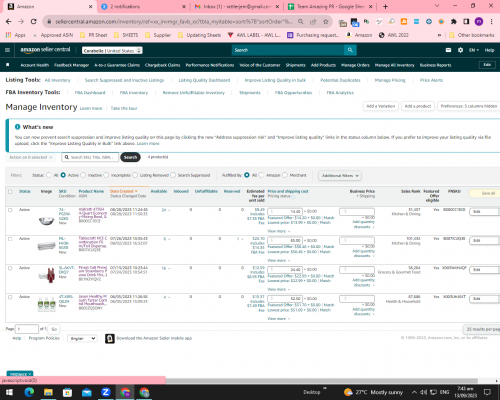Viewport: 500px width, 400px height.
Task: Open the Carabelle United States account switcher
Action: (x=112, y=50)
